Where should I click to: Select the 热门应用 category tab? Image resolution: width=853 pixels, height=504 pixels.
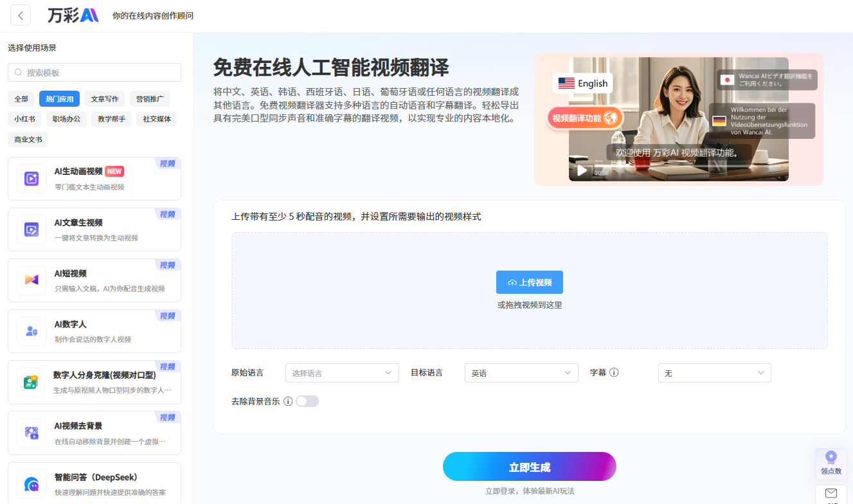tap(60, 99)
